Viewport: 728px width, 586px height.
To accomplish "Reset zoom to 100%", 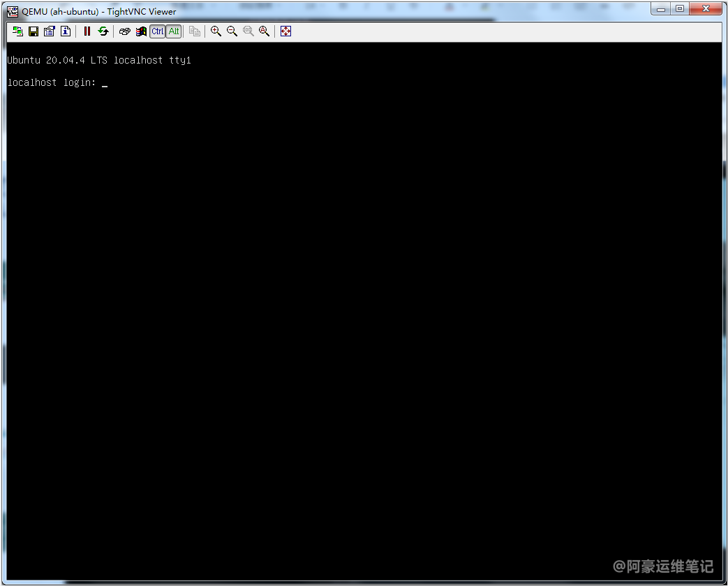I will [248, 31].
